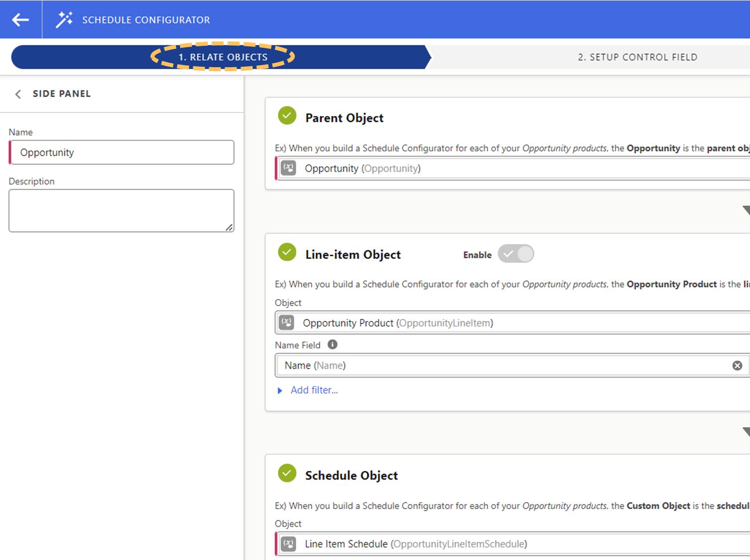750x560 pixels.
Task: Click the Name input containing Opportunity
Action: tap(122, 152)
